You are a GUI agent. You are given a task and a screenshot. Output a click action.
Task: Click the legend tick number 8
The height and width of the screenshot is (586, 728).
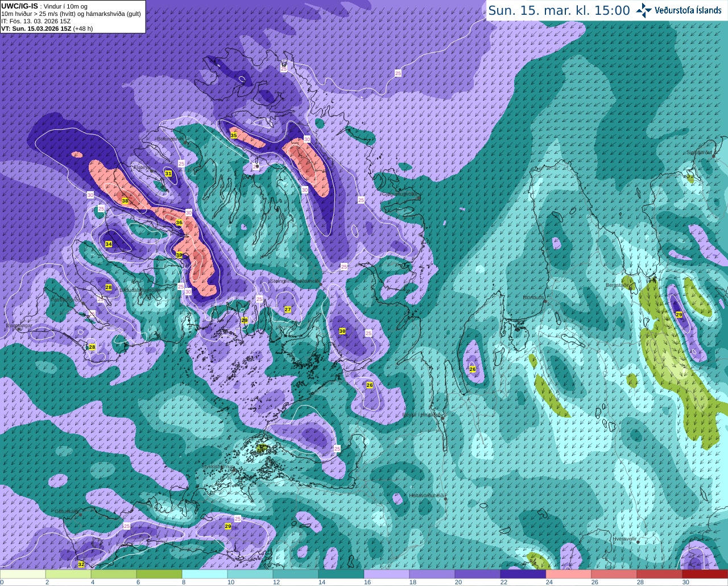click(x=183, y=582)
